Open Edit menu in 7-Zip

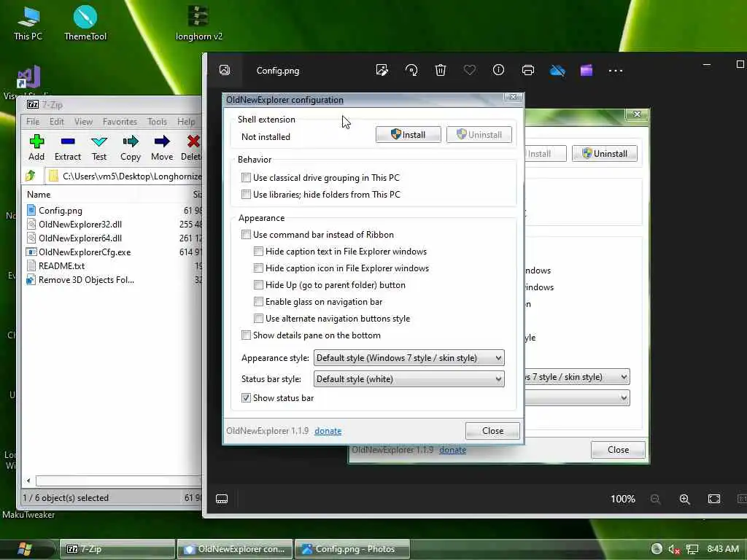57,122
